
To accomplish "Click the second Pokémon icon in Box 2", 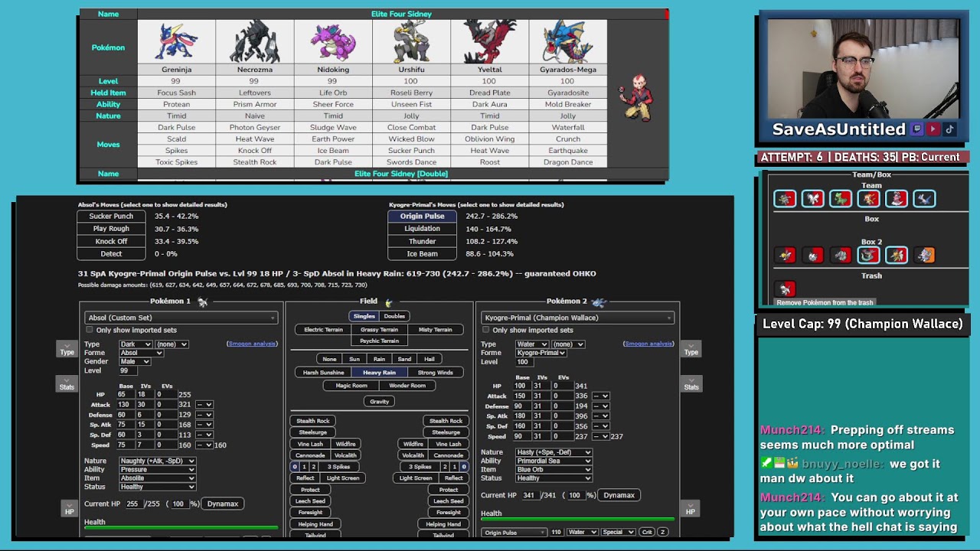I will 813,255.
